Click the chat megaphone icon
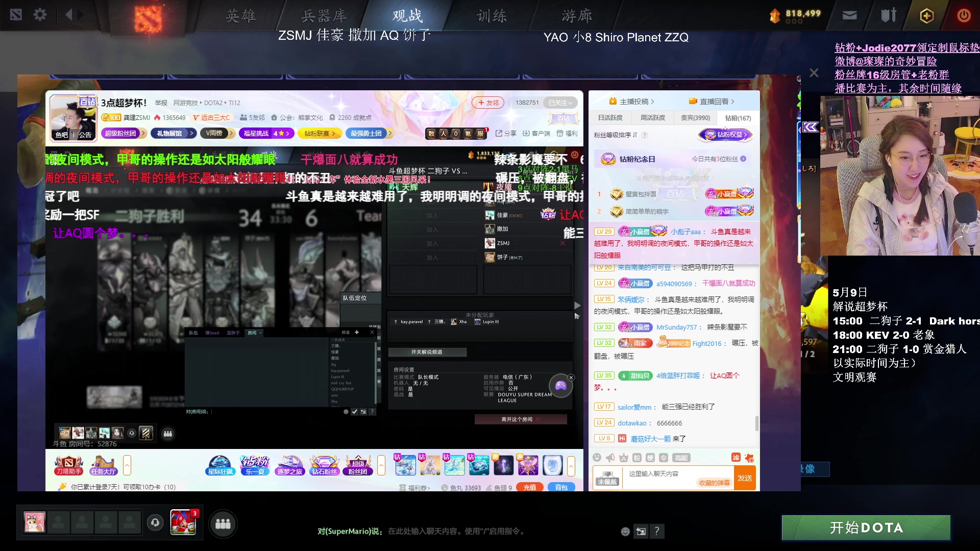Image resolution: width=980 pixels, height=551 pixels. pyautogui.click(x=610, y=458)
